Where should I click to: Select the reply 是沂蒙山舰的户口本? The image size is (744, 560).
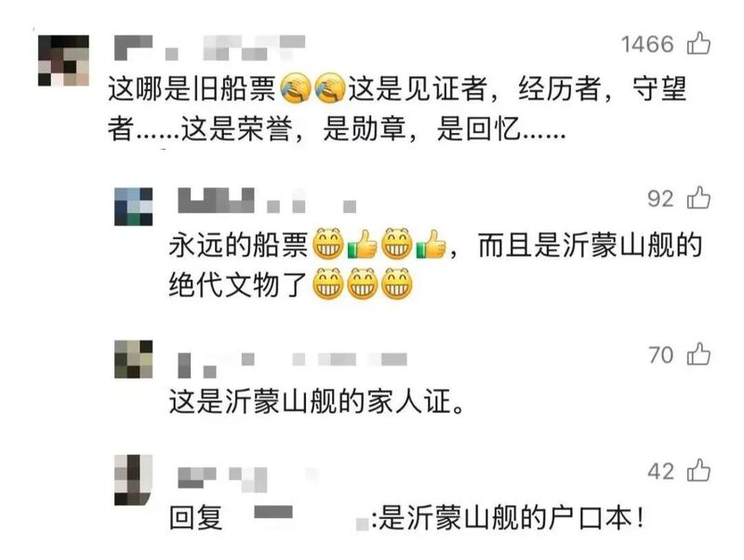pyautogui.click(x=511, y=517)
